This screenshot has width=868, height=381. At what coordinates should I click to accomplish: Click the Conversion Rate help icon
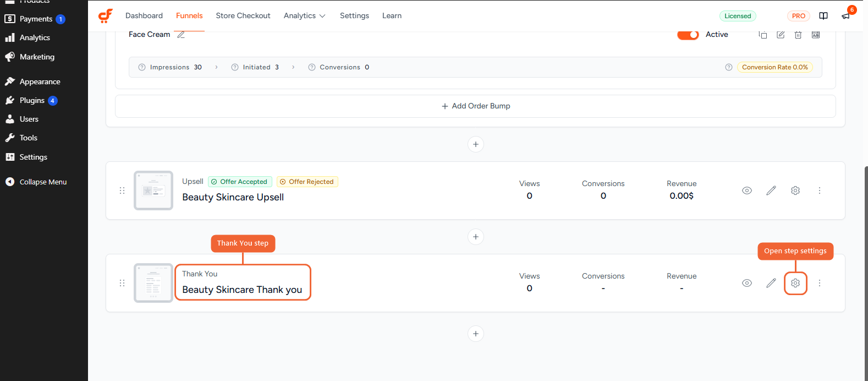pos(729,67)
